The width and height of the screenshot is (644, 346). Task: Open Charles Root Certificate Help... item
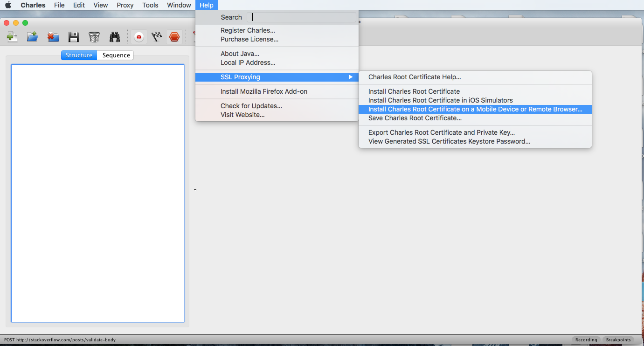pos(475,77)
